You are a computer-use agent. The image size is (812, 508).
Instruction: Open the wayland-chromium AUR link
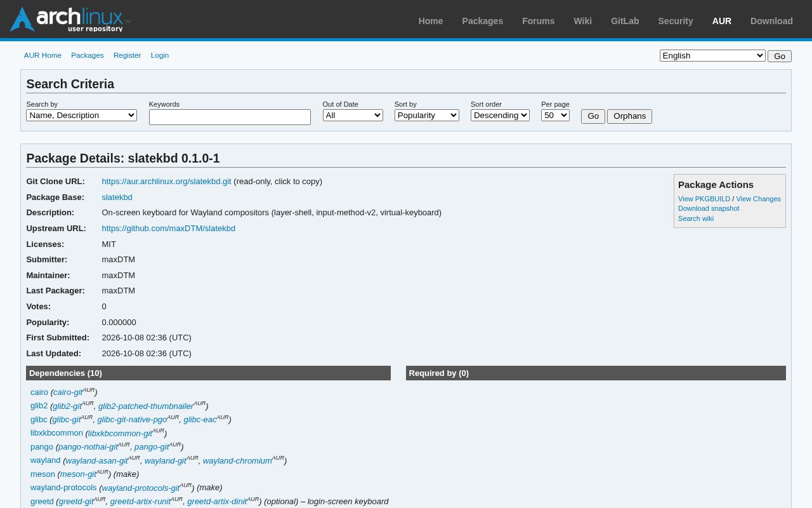point(237,461)
